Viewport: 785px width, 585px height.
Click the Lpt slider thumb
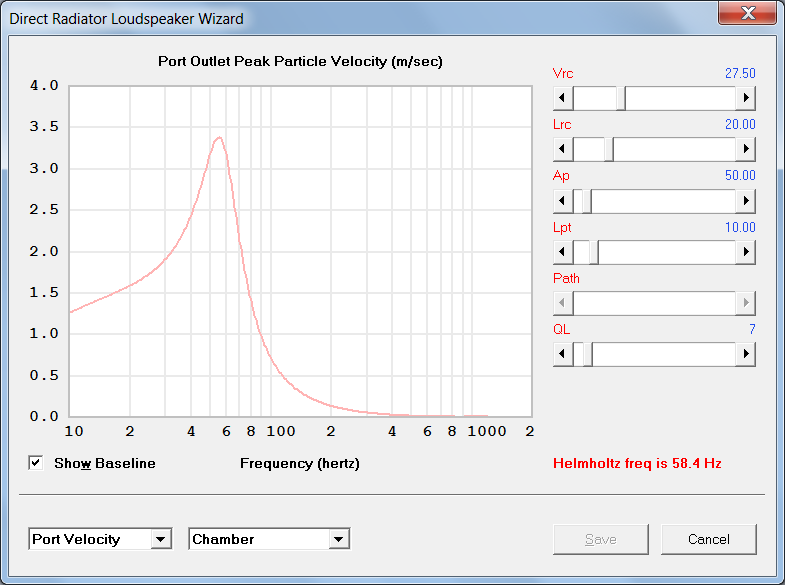(594, 252)
